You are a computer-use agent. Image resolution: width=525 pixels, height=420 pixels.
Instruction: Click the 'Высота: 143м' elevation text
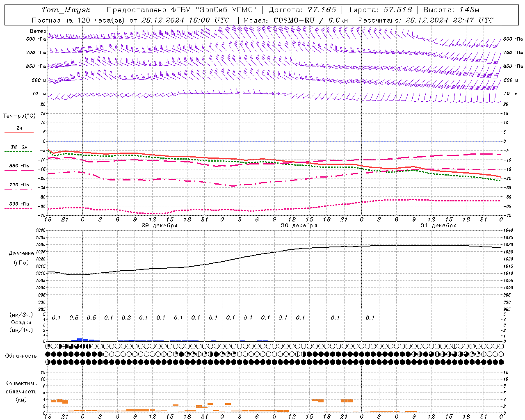pos(451,10)
